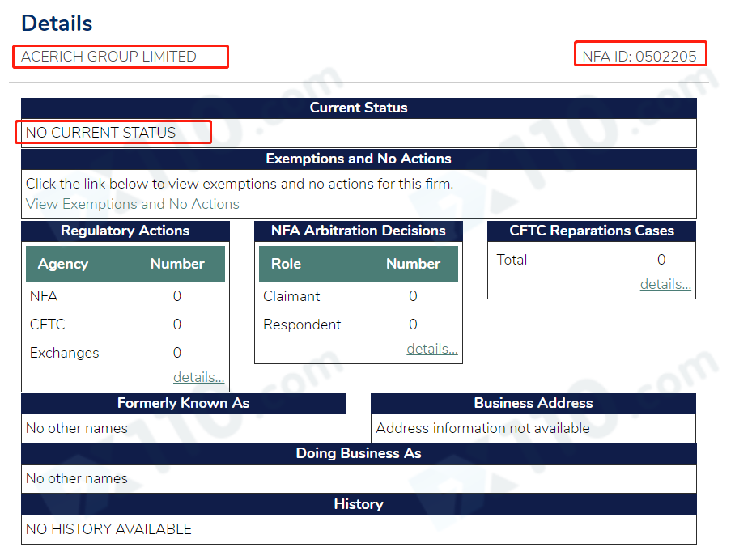This screenshot has width=752, height=560.
Task: Click the CFTC Reparations Cases header
Action: (x=592, y=231)
